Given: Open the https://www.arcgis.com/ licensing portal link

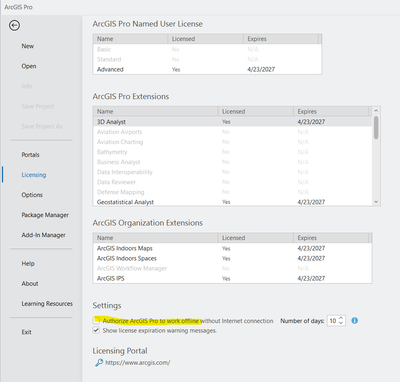Looking at the screenshot, I should (138, 363).
